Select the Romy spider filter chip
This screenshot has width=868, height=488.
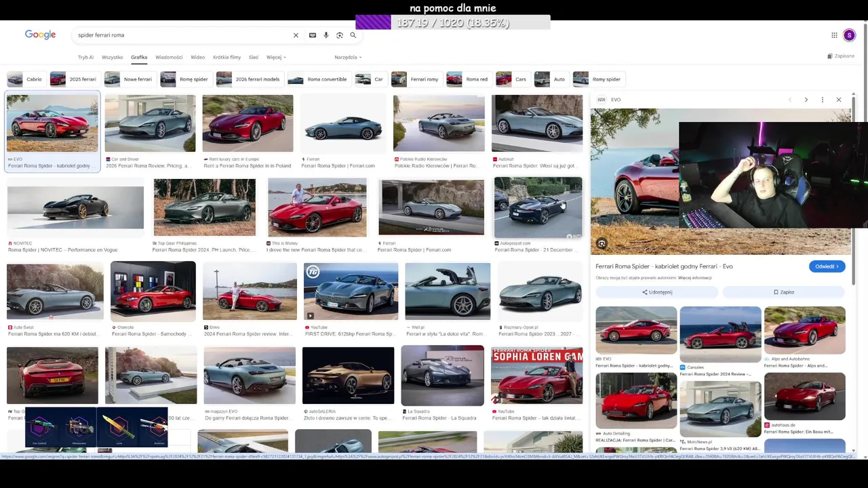click(x=597, y=79)
